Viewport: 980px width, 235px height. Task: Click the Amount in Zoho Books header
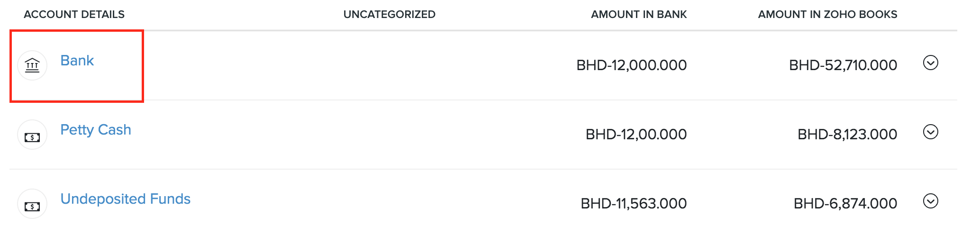827,15
